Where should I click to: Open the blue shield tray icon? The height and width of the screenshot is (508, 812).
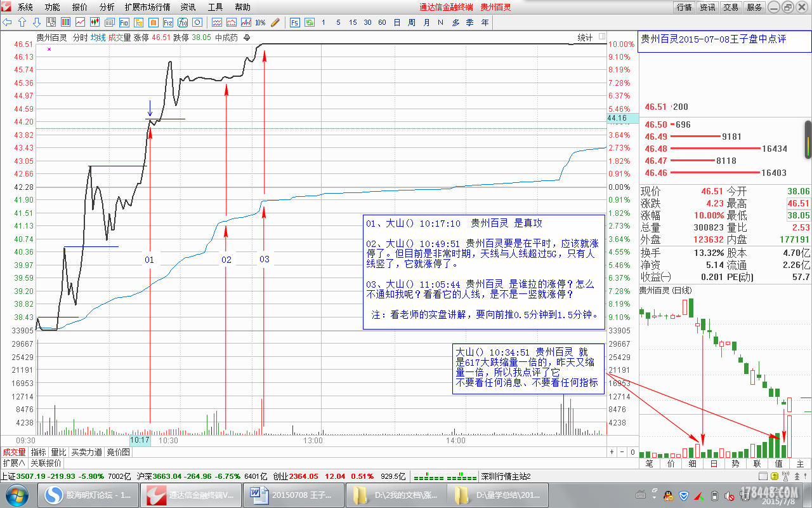coord(684,496)
